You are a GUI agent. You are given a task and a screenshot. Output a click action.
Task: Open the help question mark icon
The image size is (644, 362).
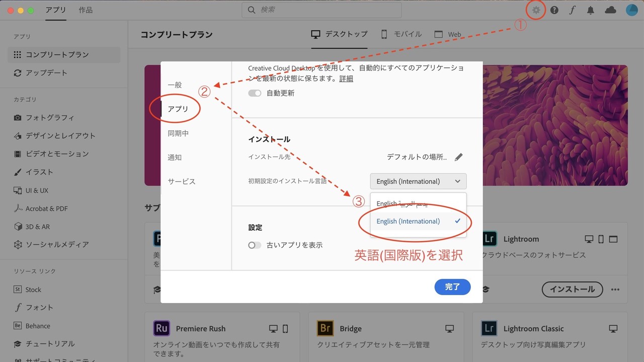point(554,10)
